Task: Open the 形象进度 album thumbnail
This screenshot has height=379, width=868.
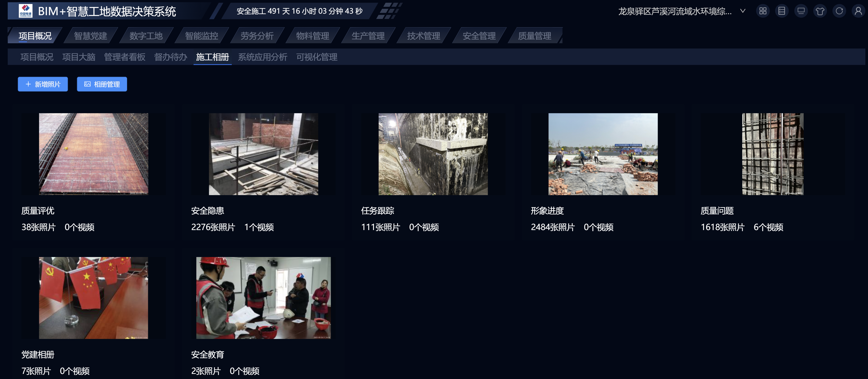Action: [603, 154]
